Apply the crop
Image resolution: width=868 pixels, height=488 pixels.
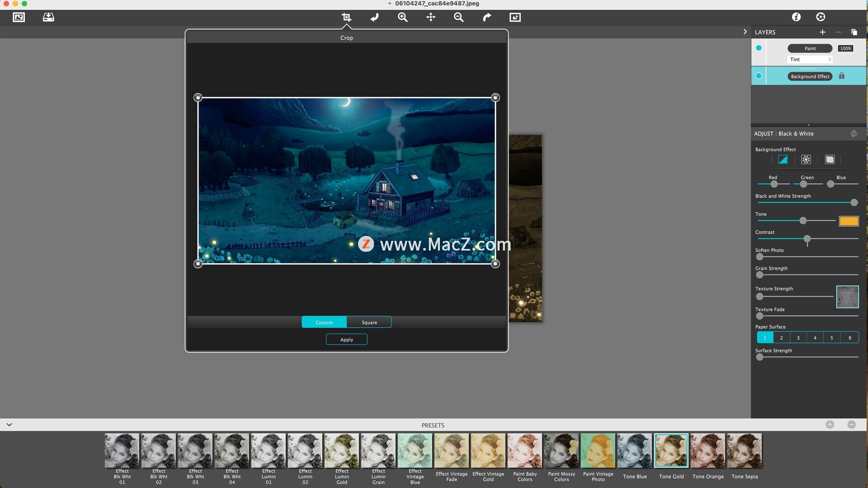[x=347, y=339]
